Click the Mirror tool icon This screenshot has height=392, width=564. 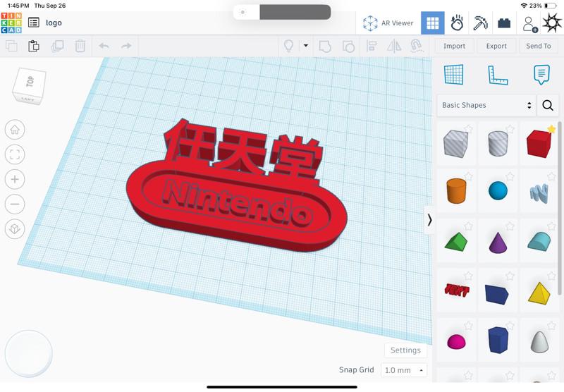tap(394, 46)
